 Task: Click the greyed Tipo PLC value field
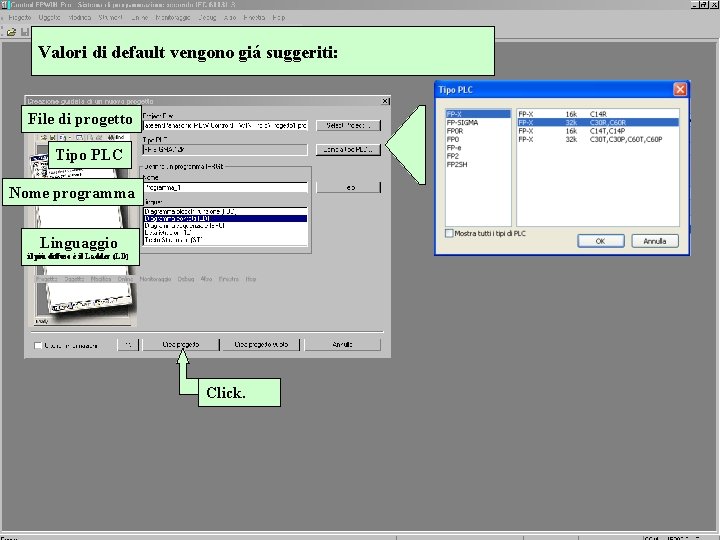[225, 150]
